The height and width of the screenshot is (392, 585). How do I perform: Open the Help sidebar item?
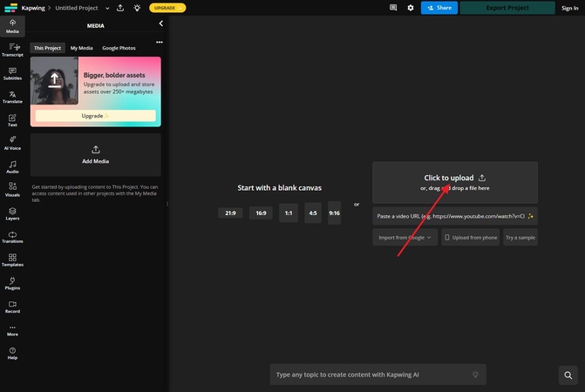click(x=12, y=354)
